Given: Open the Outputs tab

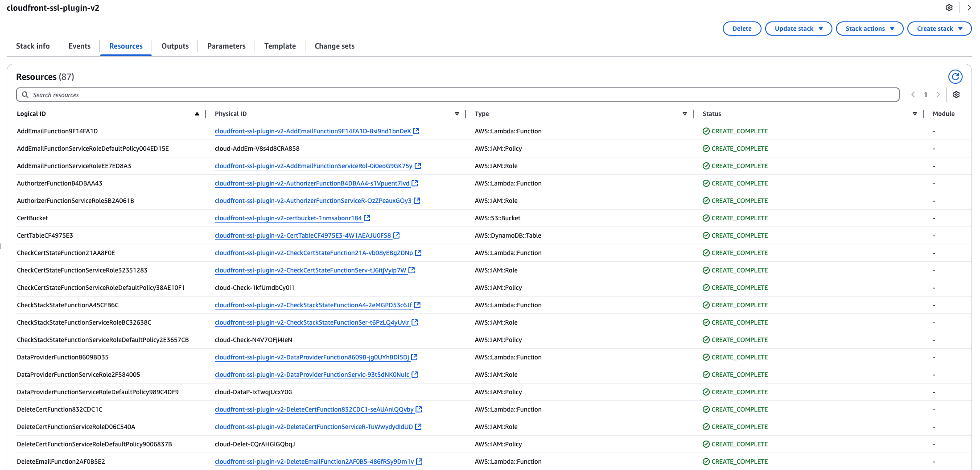Looking at the screenshot, I should coord(175,46).
